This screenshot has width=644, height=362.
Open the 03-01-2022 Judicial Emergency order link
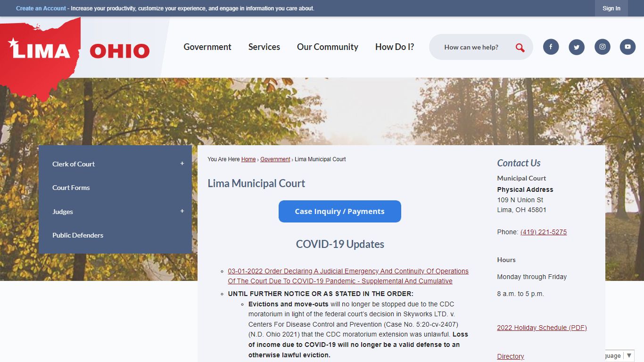point(348,276)
